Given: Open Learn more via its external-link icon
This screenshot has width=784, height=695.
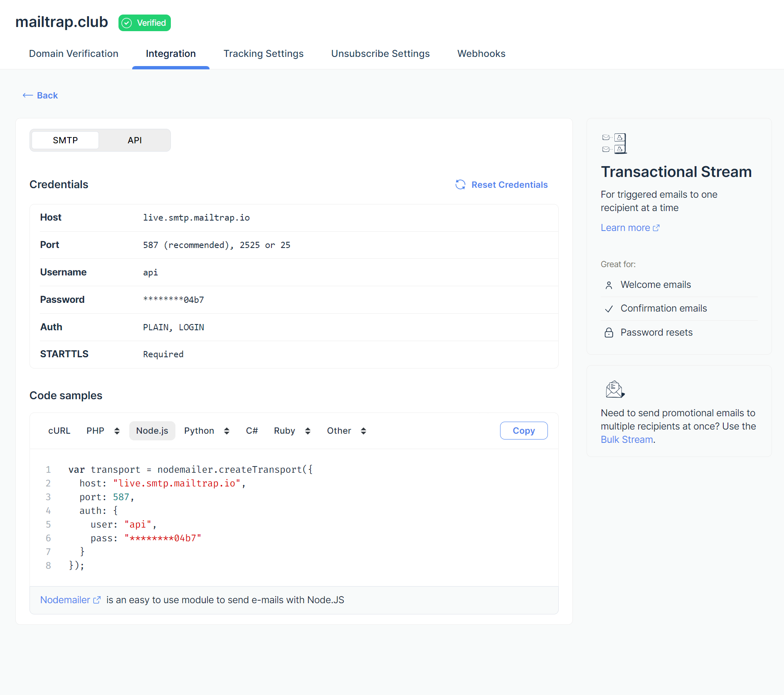Looking at the screenshot, I should pos(656,227).
